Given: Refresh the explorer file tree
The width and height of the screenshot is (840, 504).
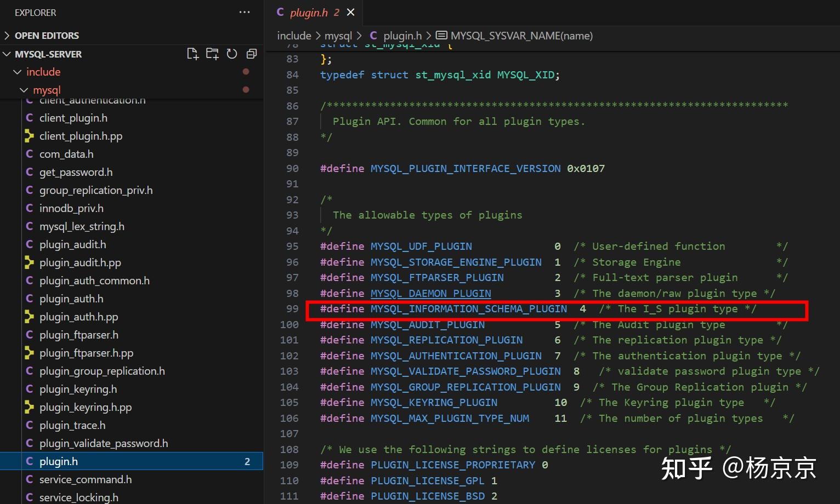Looking at the screenshot, I should 232,54.
